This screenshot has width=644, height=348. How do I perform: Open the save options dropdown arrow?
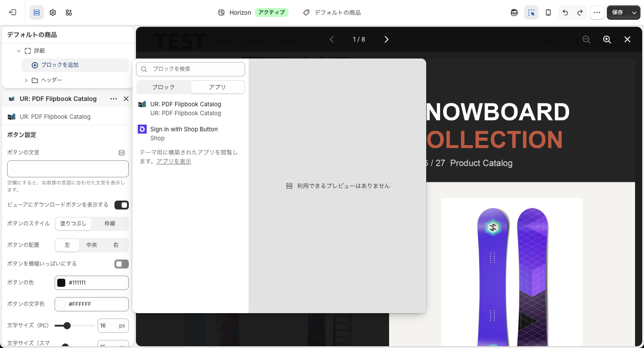(634, 13)
